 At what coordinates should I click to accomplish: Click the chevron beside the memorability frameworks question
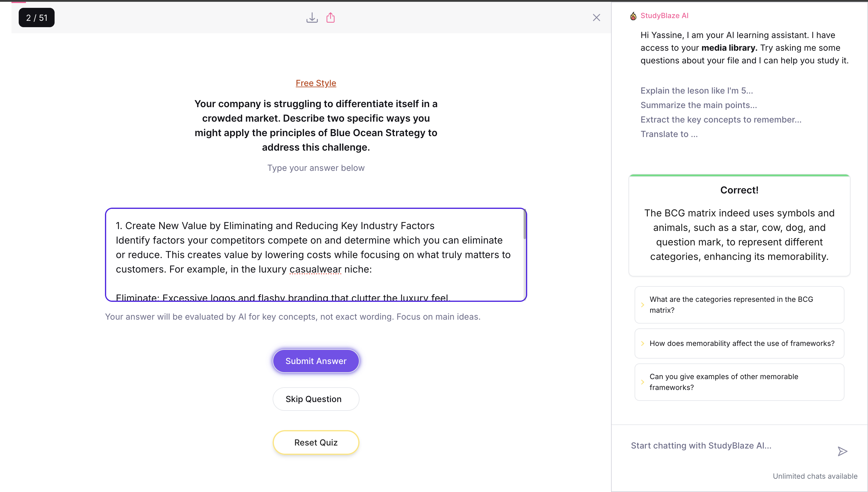642,343
